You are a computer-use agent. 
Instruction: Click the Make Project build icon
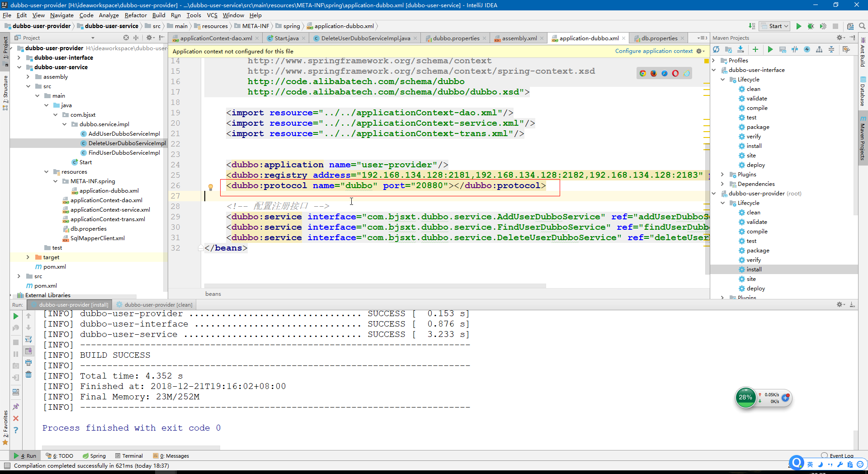pos(751,26)
